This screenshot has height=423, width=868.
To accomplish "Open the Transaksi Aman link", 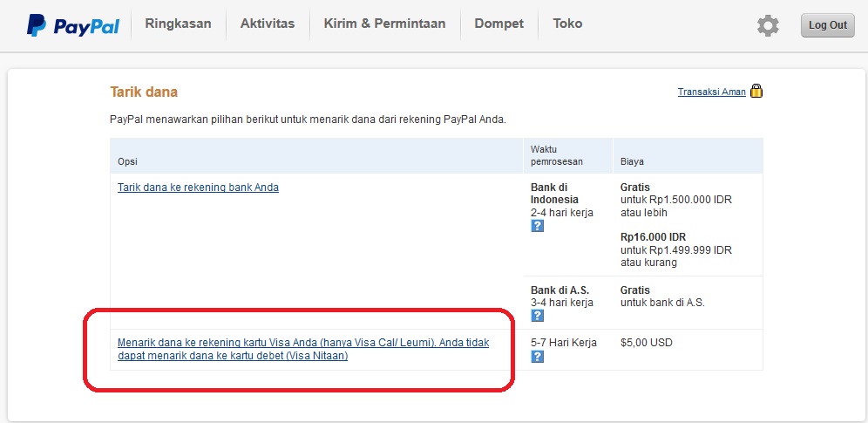I will tap(711, 92).
